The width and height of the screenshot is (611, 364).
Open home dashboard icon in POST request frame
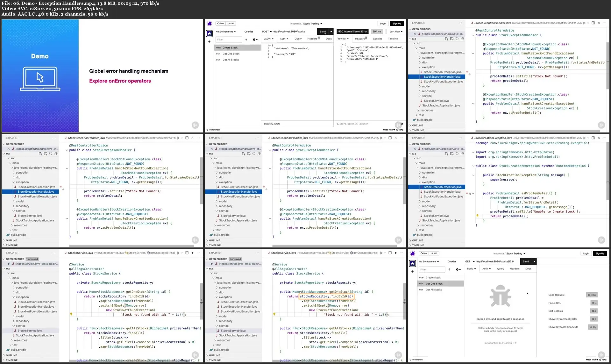pos(209,33)
